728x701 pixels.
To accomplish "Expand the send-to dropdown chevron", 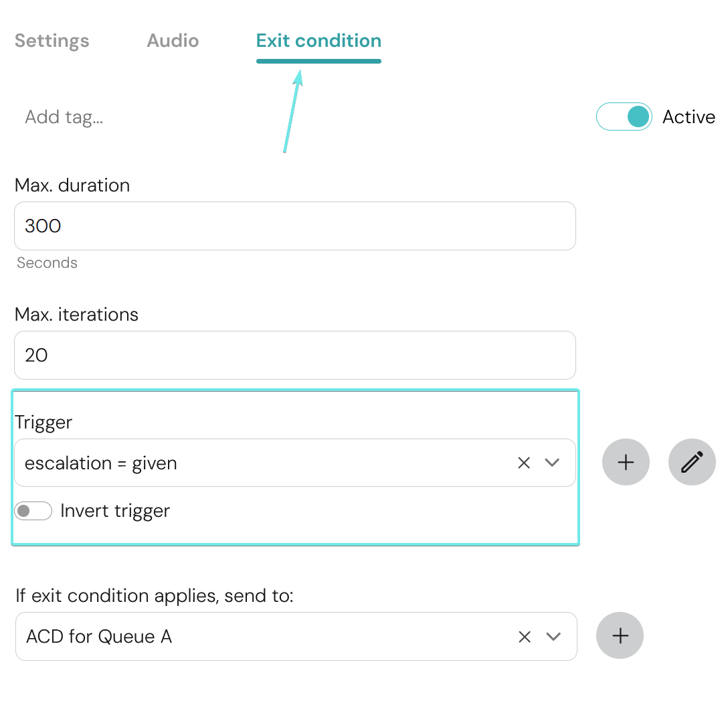I will coord(553,637).
